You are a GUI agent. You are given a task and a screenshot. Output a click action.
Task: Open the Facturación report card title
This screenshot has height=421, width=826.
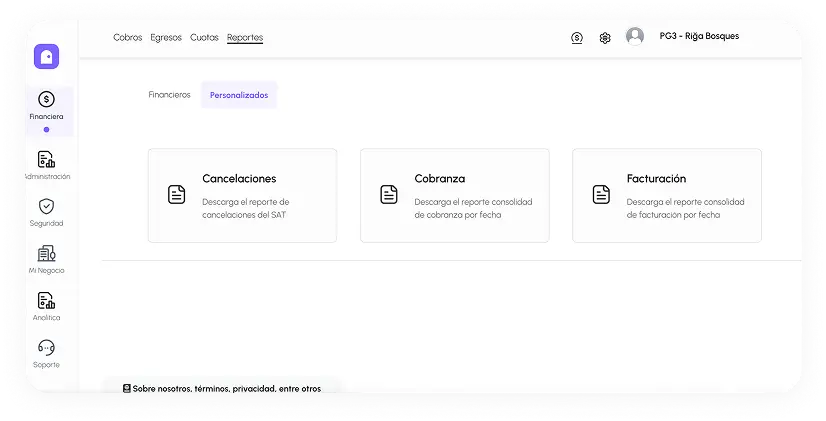tap(656, 179)
